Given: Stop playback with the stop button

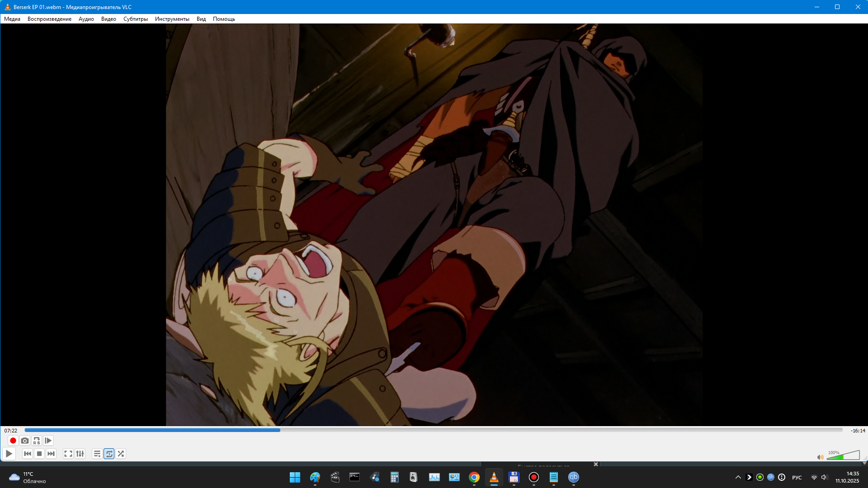Looking at the screenshot, I should (39, 454).
